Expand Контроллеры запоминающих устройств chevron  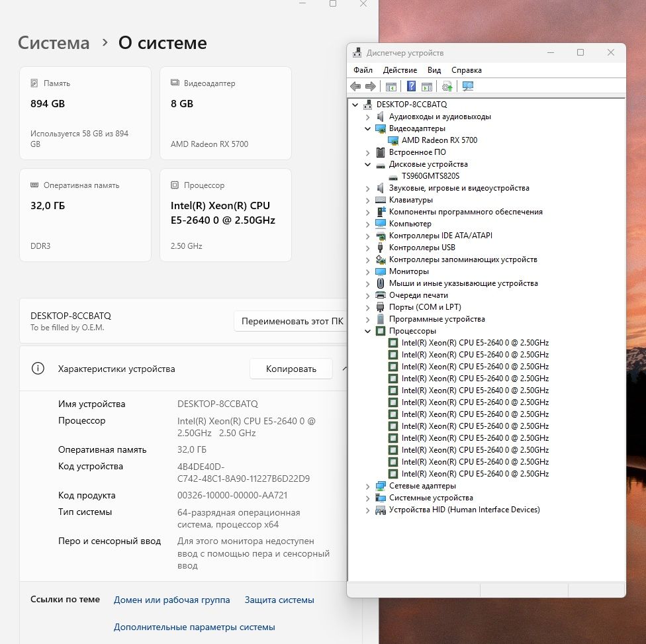coord(368,260)
